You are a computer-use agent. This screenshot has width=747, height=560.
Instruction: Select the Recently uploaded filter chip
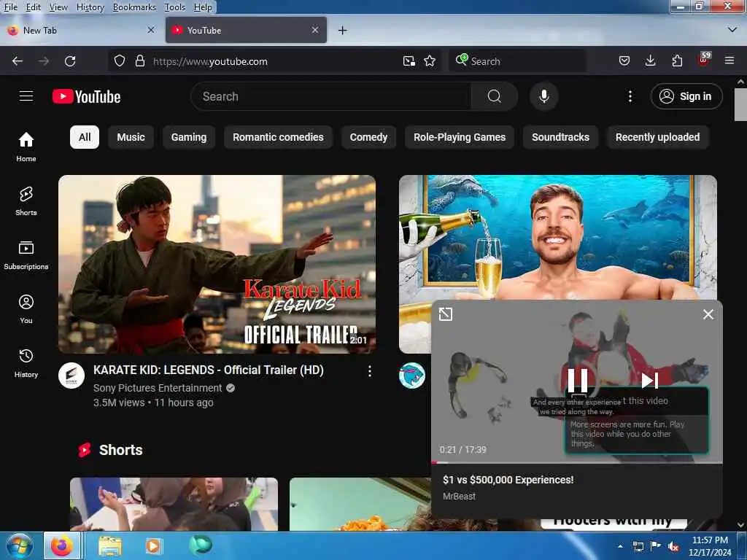pos(657,137)
